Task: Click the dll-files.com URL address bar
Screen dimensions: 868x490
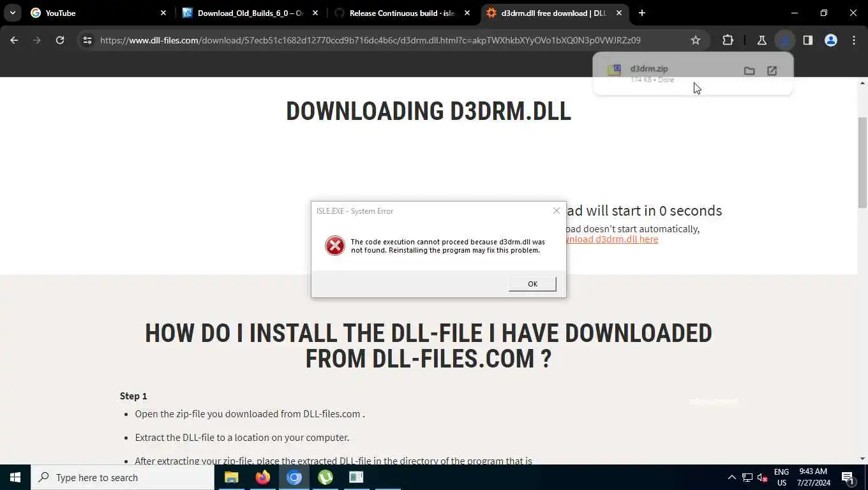Action: (370, 40)
